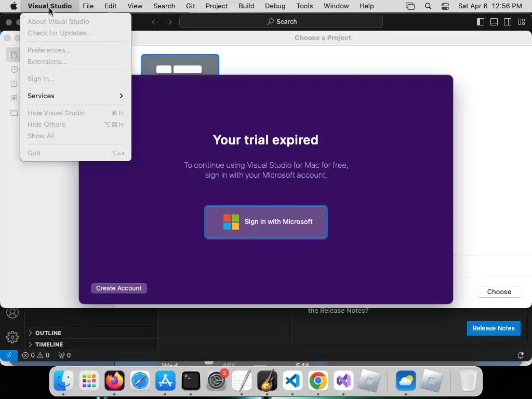Click the Choose button
This screenshot has height=399, width=532.
(x=499, y=292)
